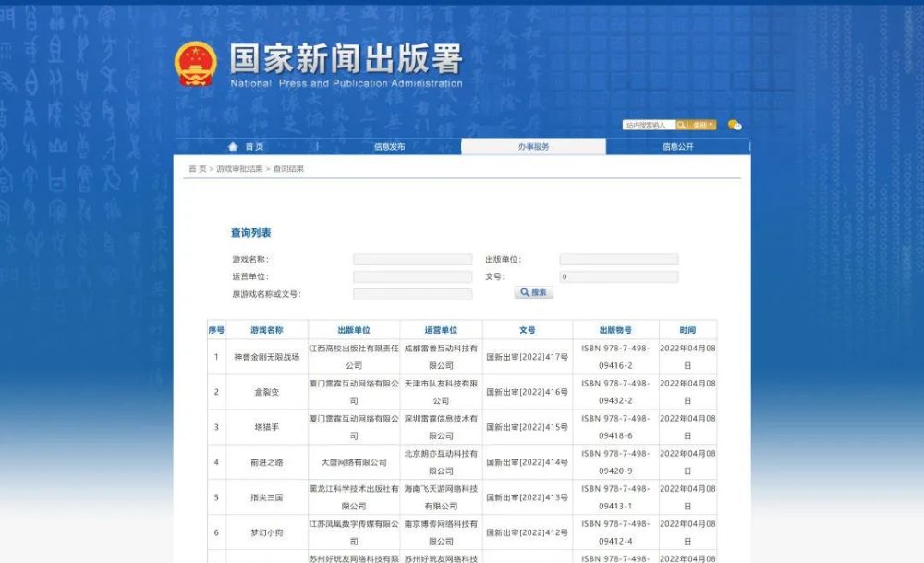Click the 游戏名称 column header
The image size is (924, 563).
[267, 330]
